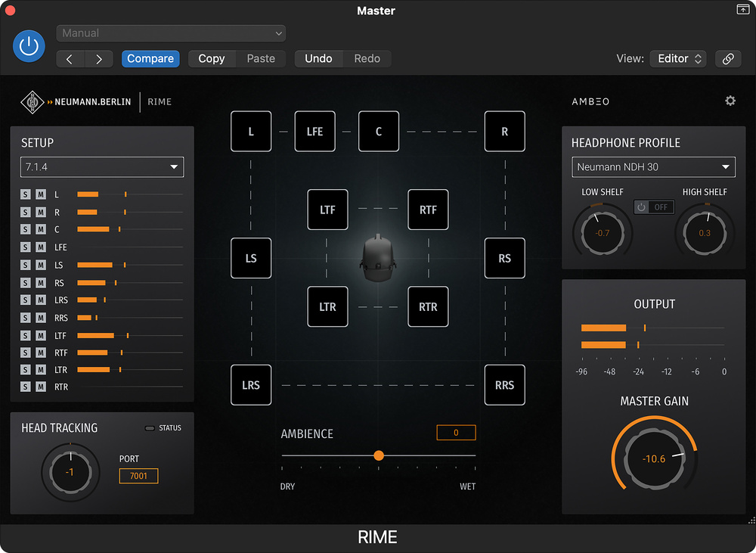Solo the C channel

[26, 229]
